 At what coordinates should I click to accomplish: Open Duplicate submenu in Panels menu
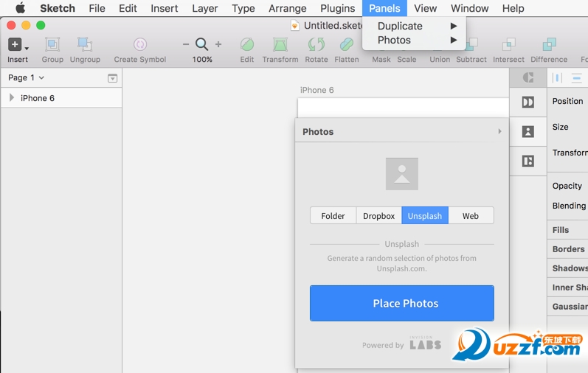[415, 26]
